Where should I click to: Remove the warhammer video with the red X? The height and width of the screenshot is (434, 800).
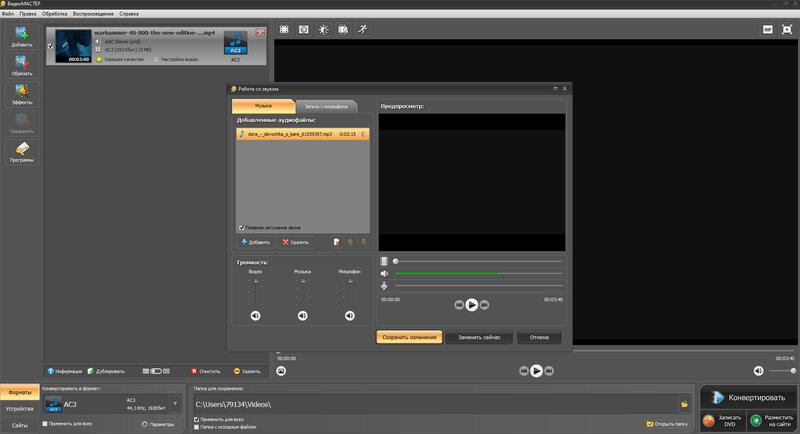(x=260, y=33)
